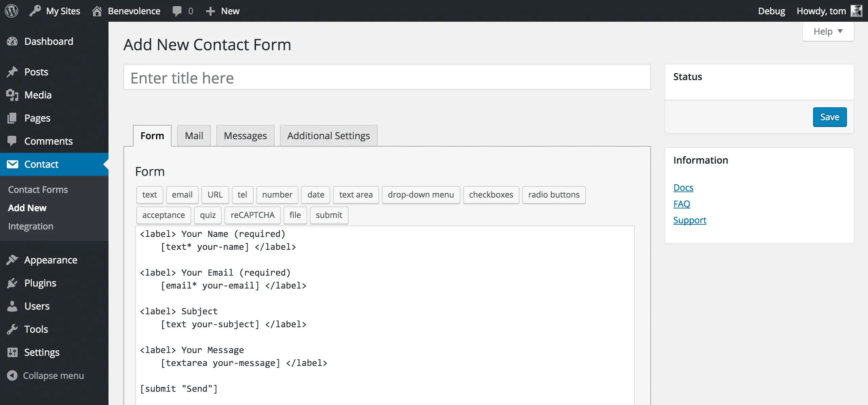The width and height of the screenshot is (868, 405).
Task: Click the Dashboard gauge icon
Action: pos(12,41)
